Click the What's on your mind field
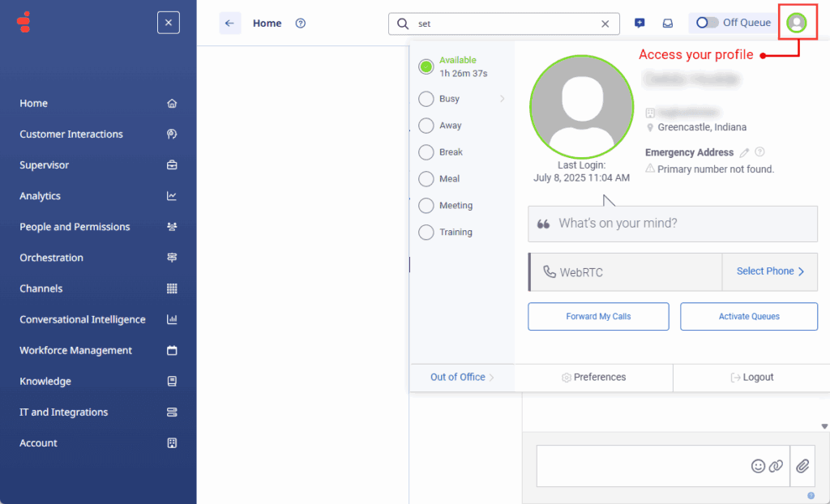This screenshot has height=504, width=830. click(x=673, y=224)
